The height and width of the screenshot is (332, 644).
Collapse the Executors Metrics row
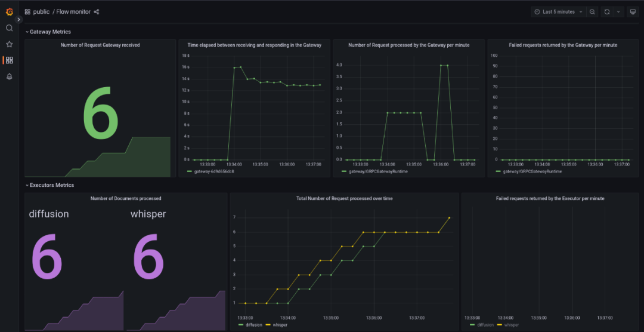click(x=49, y=185)
